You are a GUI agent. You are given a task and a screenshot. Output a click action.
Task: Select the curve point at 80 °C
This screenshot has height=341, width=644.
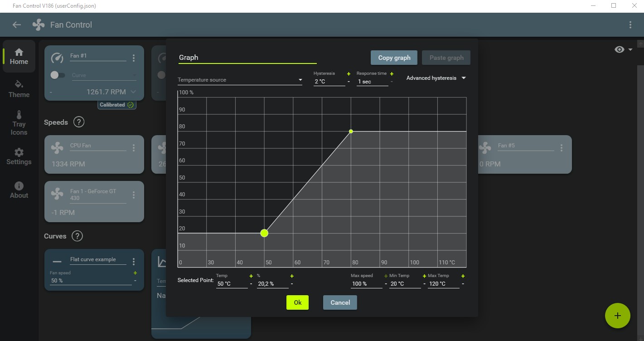(351, 132)
